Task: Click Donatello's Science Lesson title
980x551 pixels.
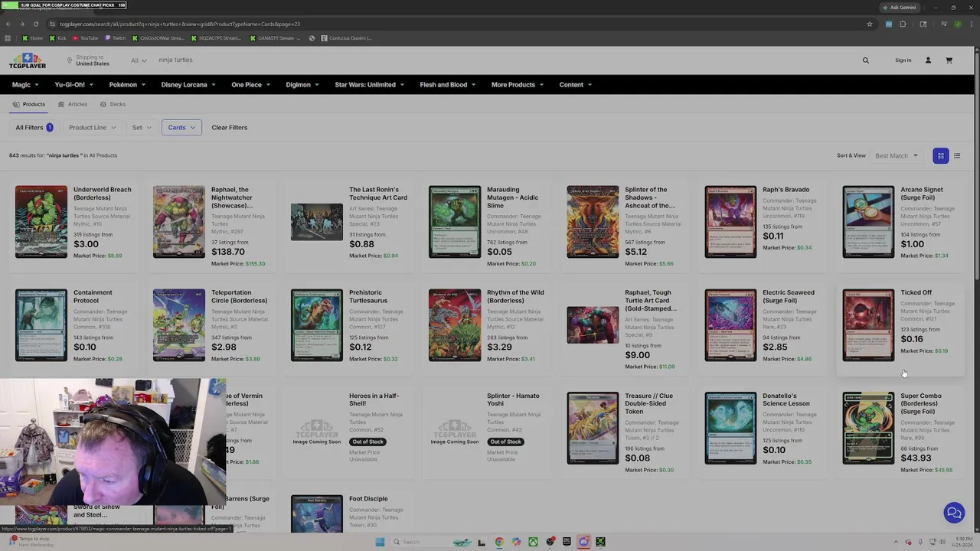Action: point(786,399)
